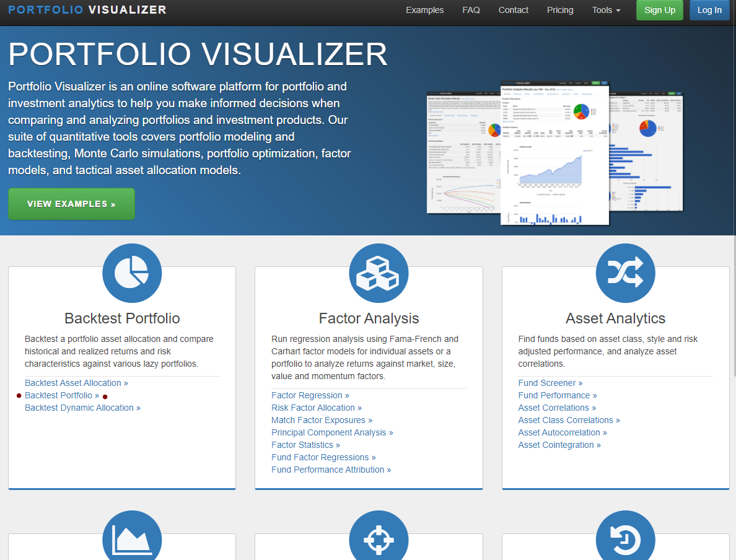
Task: Open Backtest Dynamic Allocation link
Action: 82,408
